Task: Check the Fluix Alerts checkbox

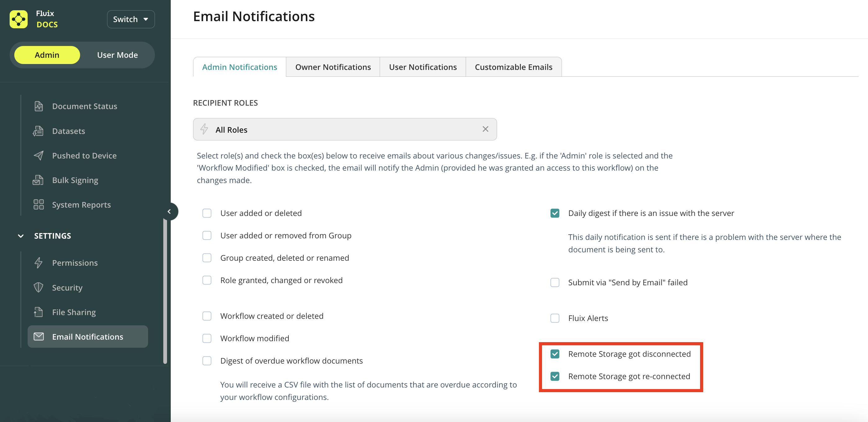Action: point(555,318)
